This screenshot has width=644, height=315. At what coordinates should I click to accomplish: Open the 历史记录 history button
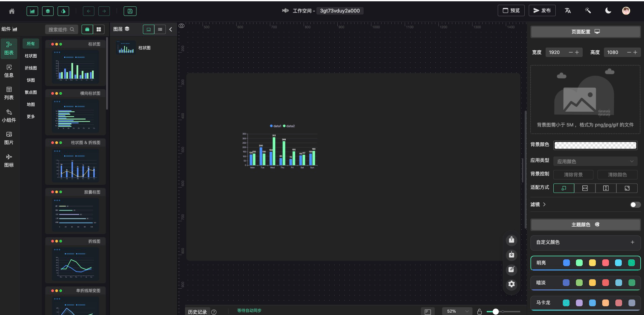pos(197,312)
